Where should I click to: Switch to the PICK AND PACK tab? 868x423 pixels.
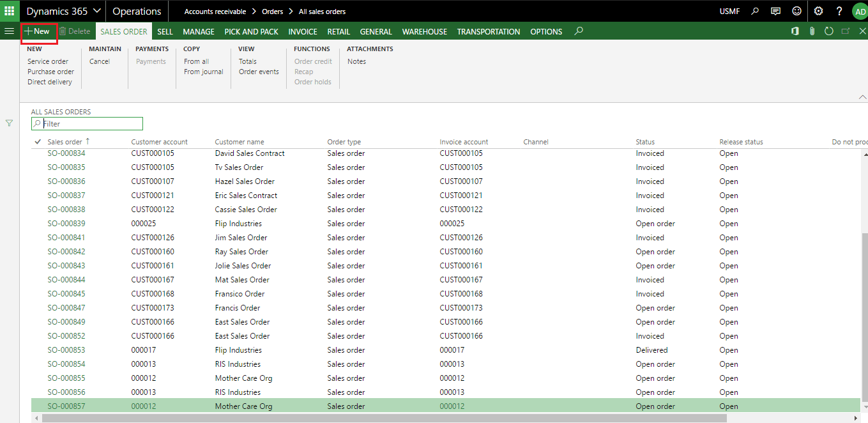coord(251,31)
